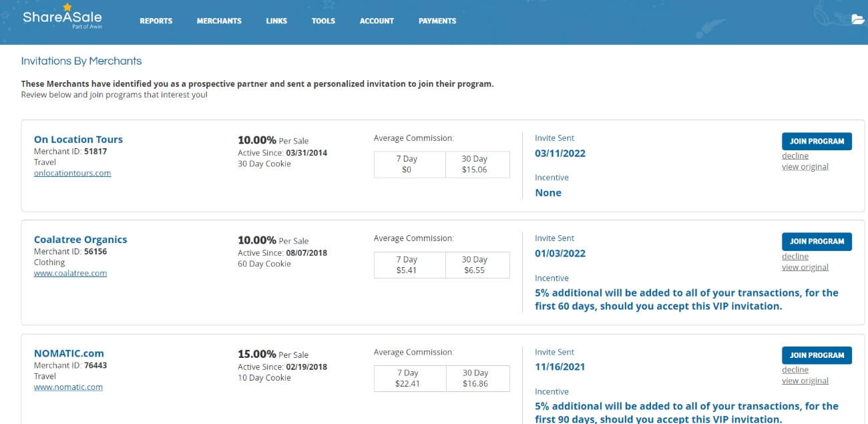This screenshot has height=424, width=868.
Task: Click the 30 Day $15.06 commission cell
Action: pos(477,164)
